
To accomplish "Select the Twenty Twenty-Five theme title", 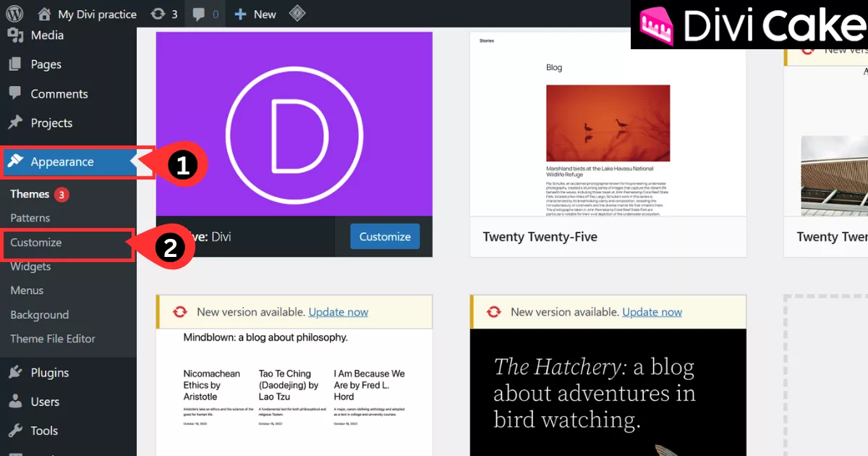I will click(x=540, y=237).
